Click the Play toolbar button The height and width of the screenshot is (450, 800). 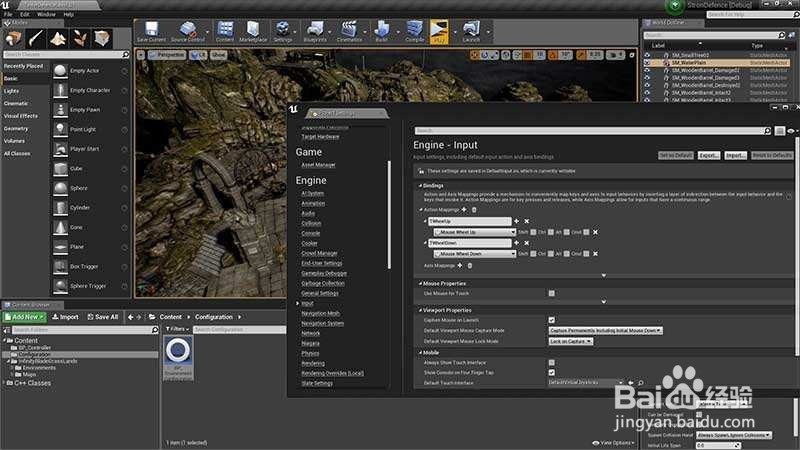(x=439, y=32)
